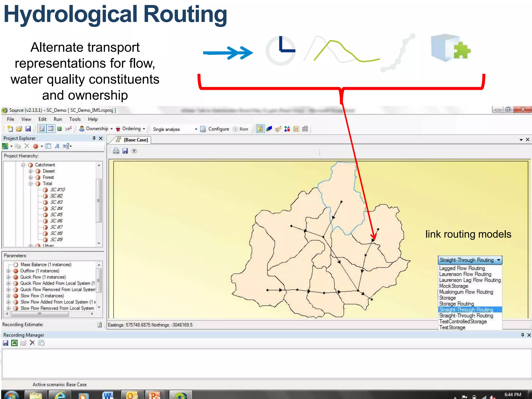Image resolution: width=532 pixels, height=399 pixels.
Task: Expand the Desert tree node
Action: pyautogui.click(x=31, y=171)
